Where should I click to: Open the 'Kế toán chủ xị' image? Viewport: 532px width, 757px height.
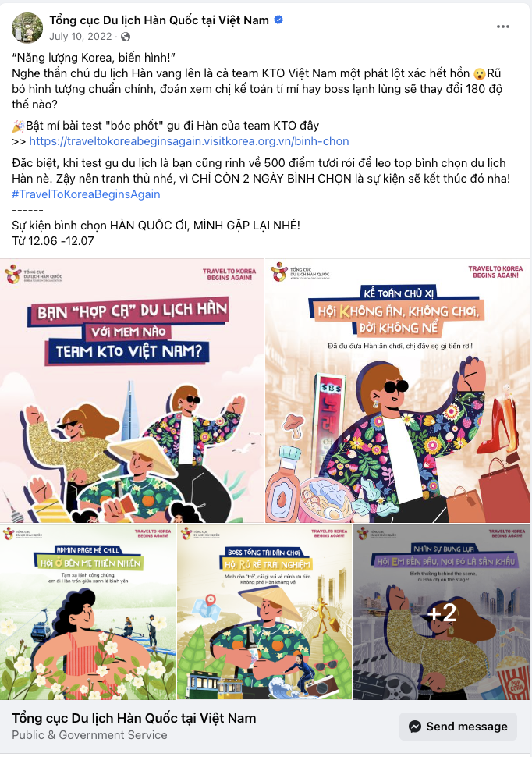(x=399, y=390)
